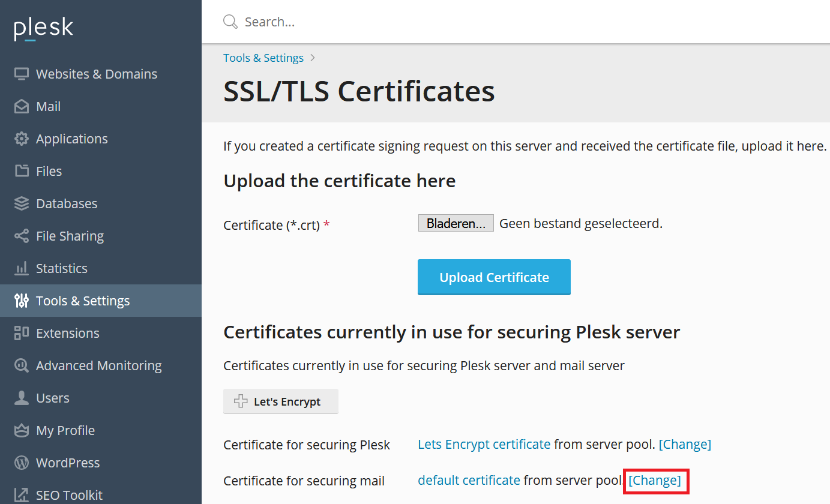
Task: Click the SEO Toolkit chart icon
Action: (x=22, y=495)
